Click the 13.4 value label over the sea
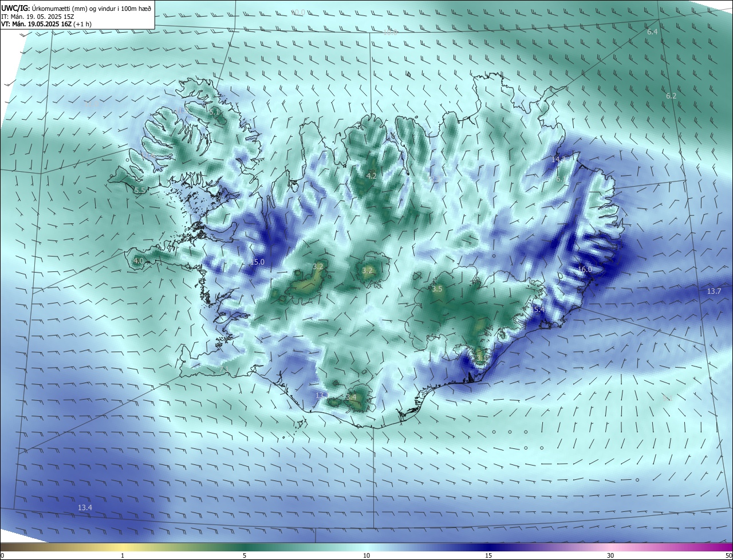The image size is (733, 560). point(85,508)
